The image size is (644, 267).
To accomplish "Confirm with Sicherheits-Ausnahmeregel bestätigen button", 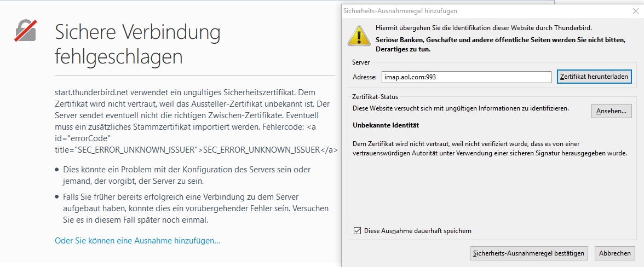I will [528, 253].
